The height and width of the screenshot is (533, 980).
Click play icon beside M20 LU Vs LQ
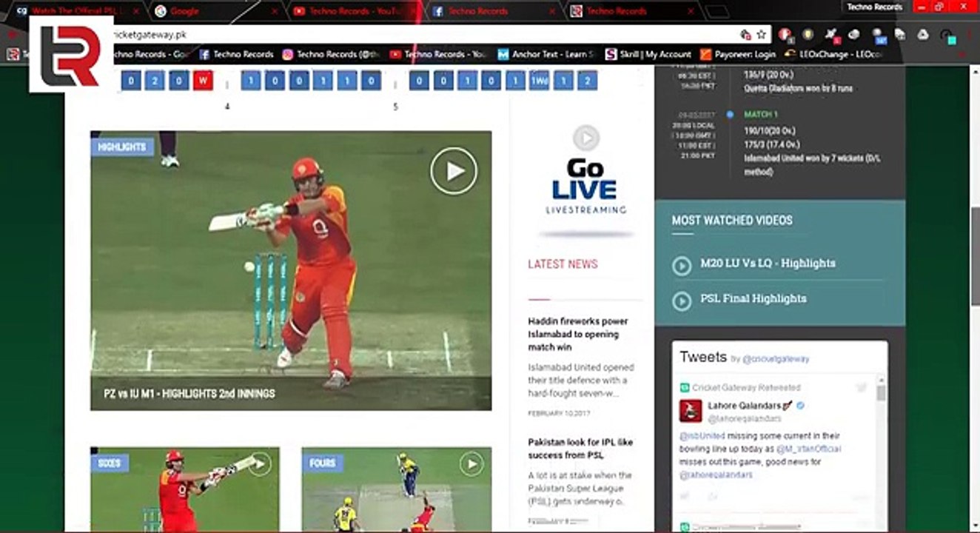pyautogui.click(x=681, y=266)
